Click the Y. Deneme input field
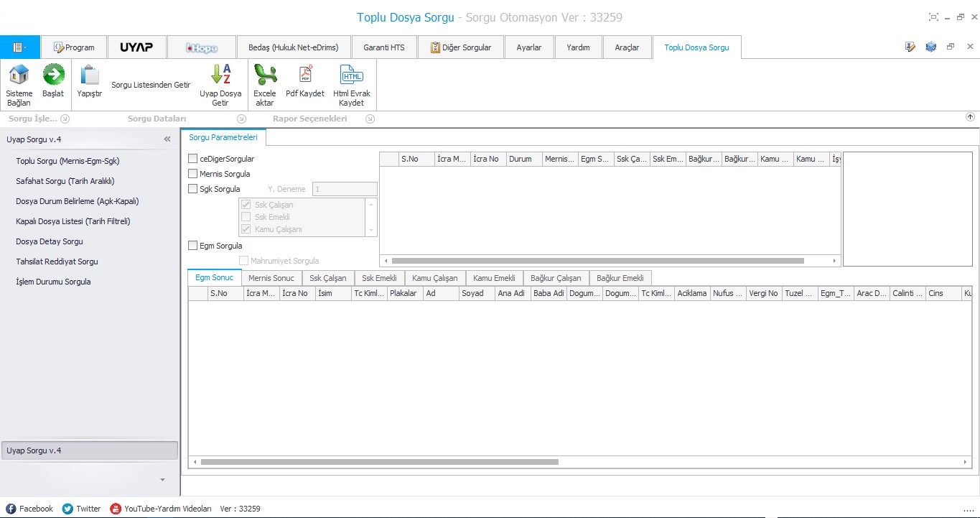Viewport: 980px width, 518px height. click(345, 189)
